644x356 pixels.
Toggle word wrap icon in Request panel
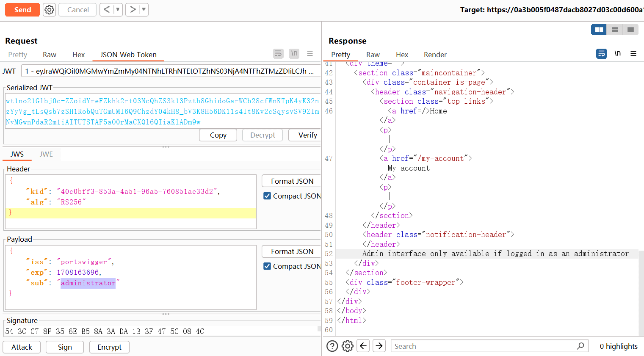click(x=278, y=54)
